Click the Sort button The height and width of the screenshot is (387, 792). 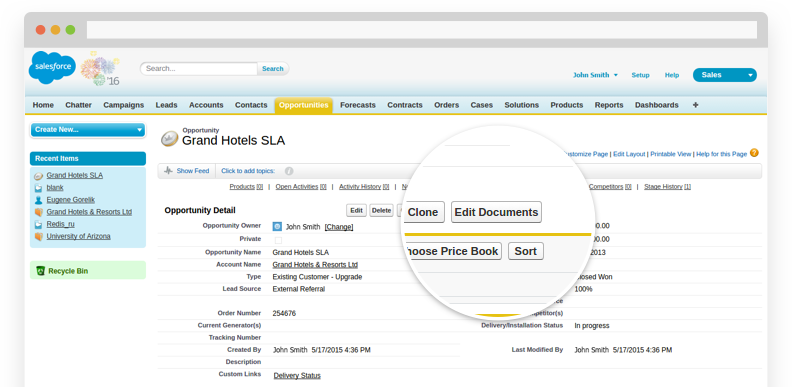(x=526, y=251)
